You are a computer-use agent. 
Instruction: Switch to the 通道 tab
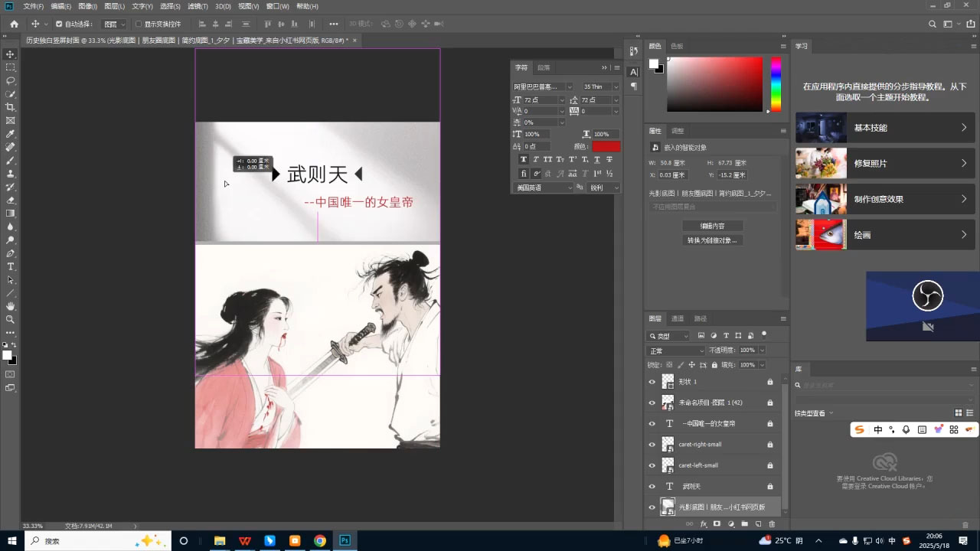click(678, 318)
